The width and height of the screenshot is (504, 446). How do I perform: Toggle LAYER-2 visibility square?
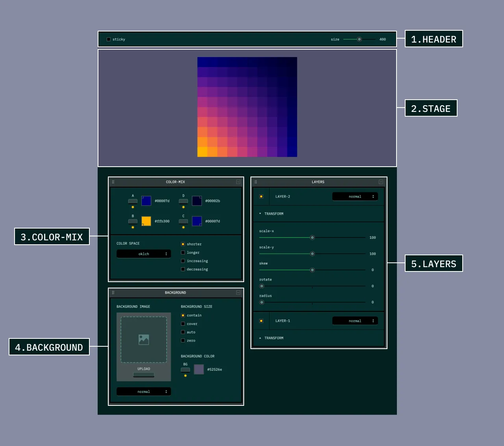(x=261, y=196)
